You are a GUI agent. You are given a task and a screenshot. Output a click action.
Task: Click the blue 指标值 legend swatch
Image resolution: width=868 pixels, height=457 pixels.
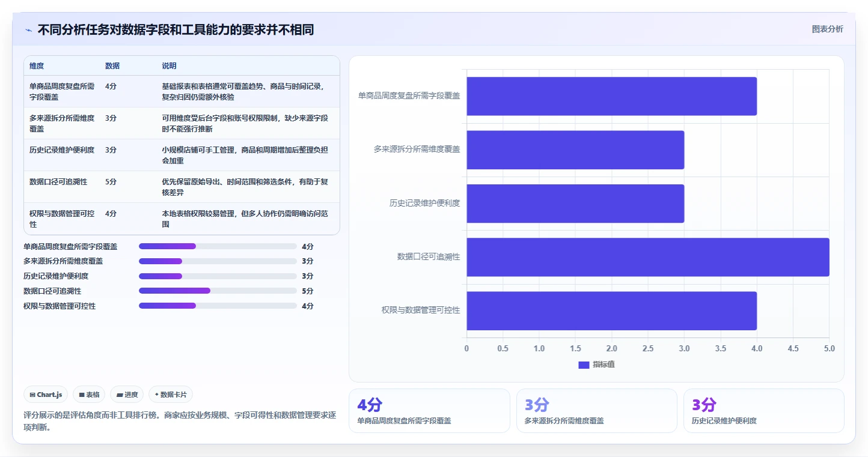click(584, 365)
